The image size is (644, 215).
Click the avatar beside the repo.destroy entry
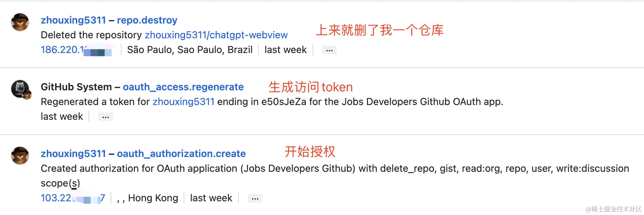point(20,22)
